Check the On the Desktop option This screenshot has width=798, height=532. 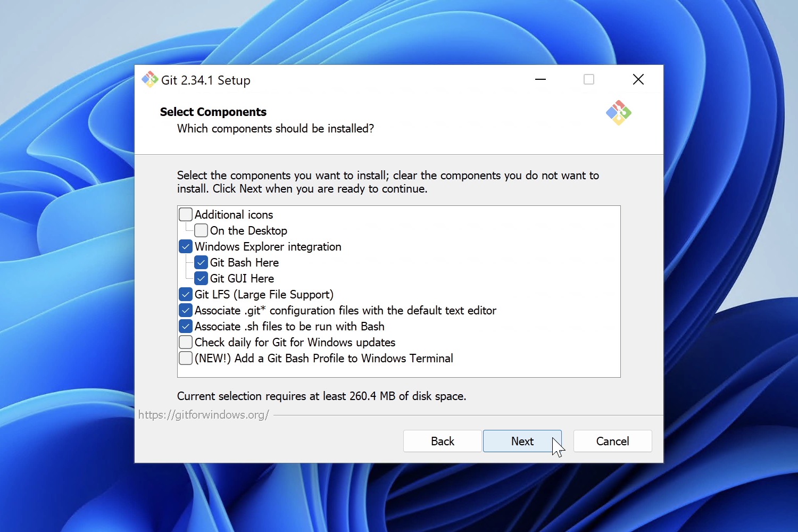pos(201,230)
